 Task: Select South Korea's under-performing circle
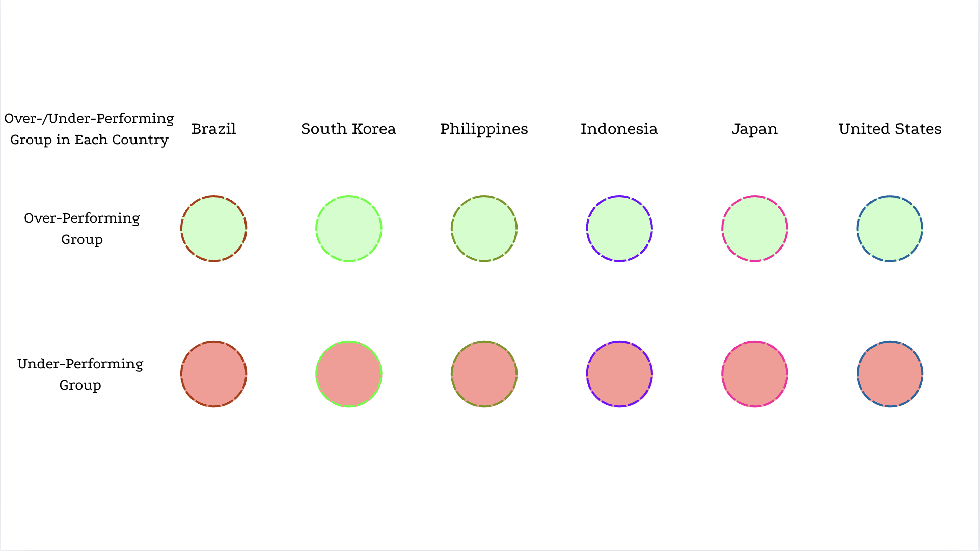point(349,374)
